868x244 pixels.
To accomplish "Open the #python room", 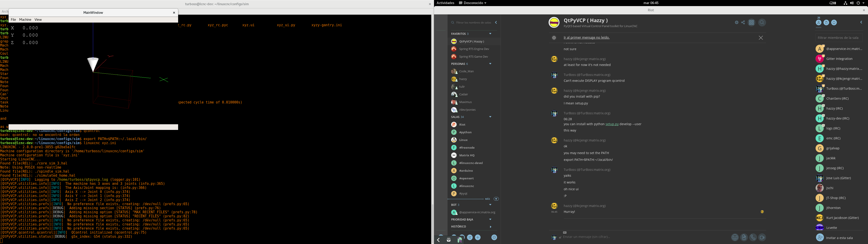I will pyautogui.click(x=474, y=132).
